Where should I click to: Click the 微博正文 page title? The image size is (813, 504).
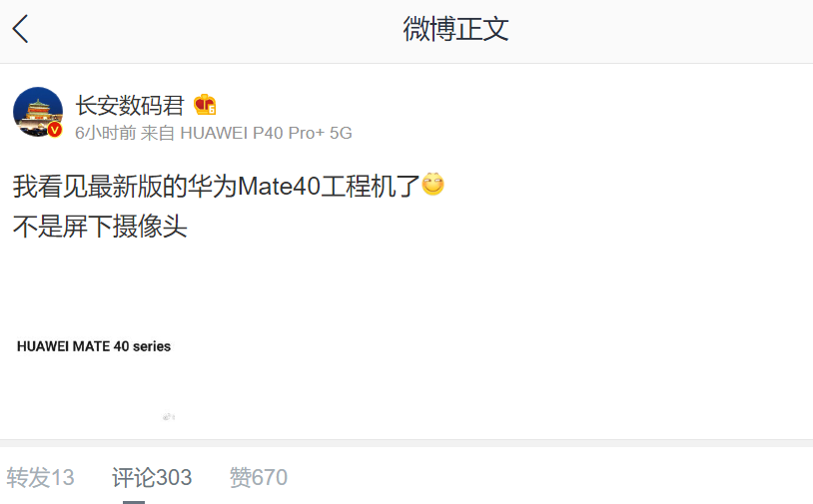(x=455, y=29)
